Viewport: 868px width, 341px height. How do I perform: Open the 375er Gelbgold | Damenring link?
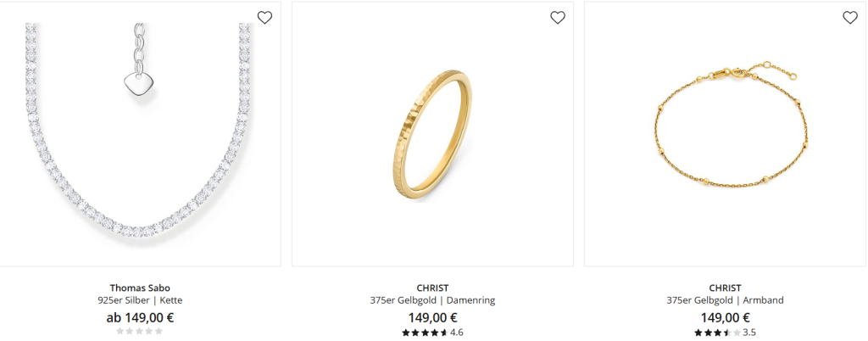(432, 300)
